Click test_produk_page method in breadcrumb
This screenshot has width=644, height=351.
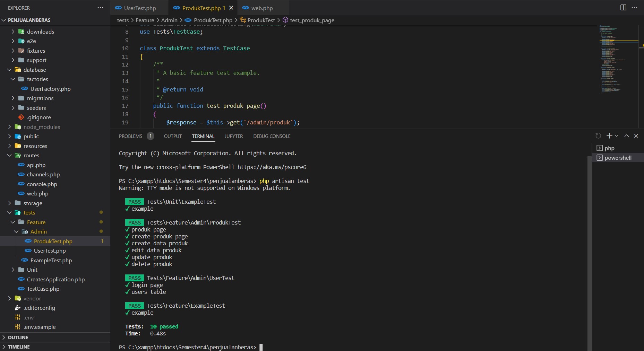pos(308,20)
